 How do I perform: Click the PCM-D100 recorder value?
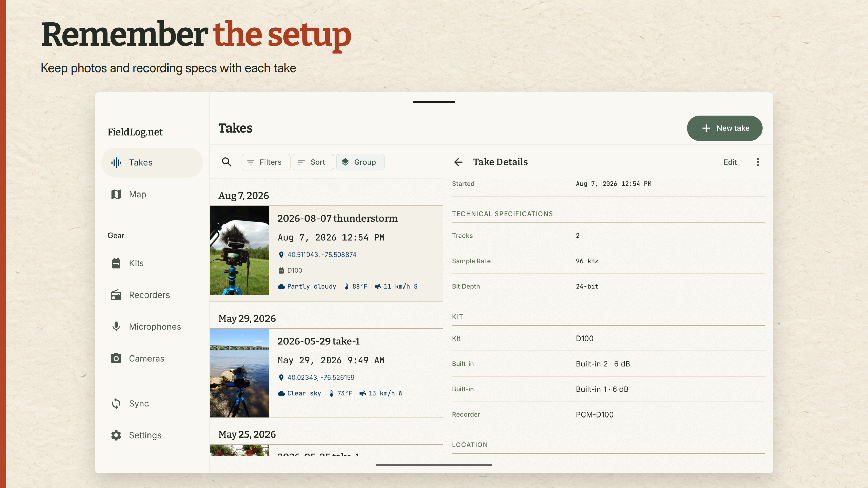click(x=595, y=414)
